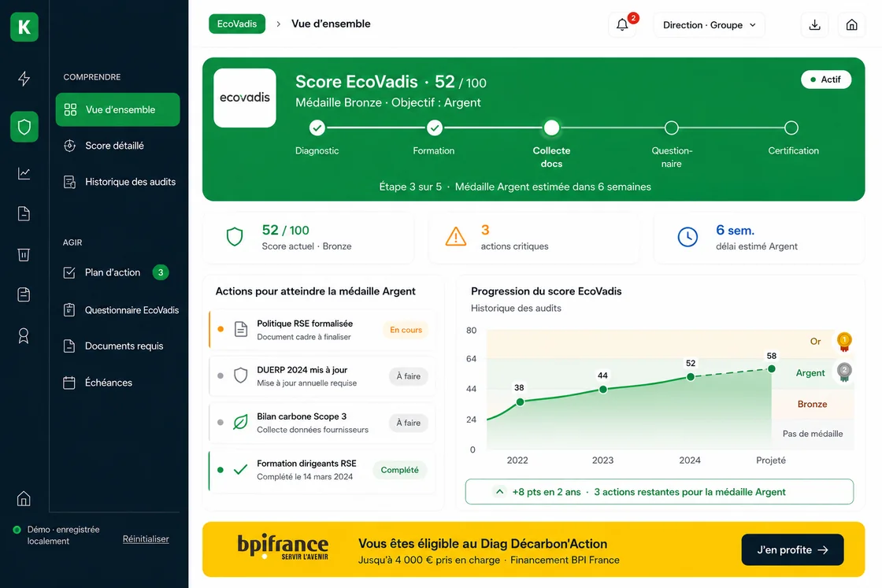Open Plan d'action menu item
Viewport: 882px width, 588px height.
tap(117, 272)
